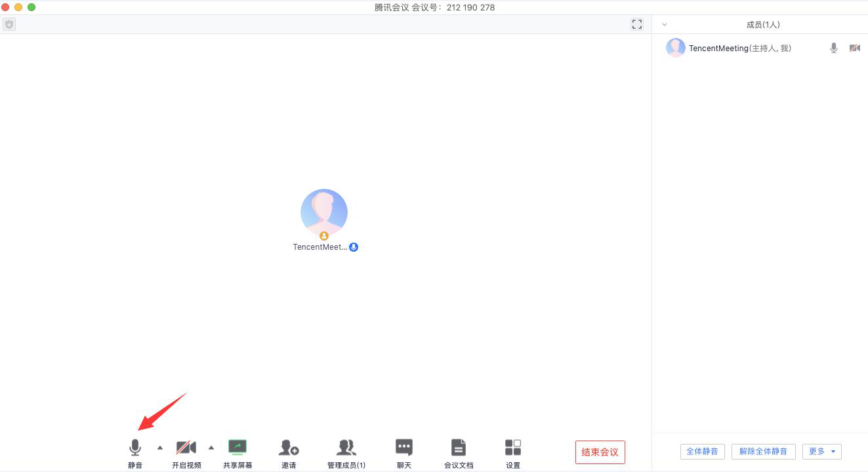Turn on camera via 开启视频
The image size is (868, 472).
tap(186, 453)
